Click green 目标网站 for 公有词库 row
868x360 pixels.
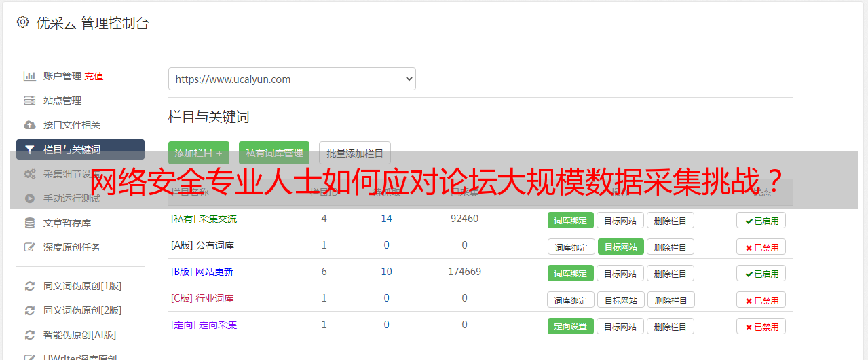pyautogui.click(x=621, y=247)
